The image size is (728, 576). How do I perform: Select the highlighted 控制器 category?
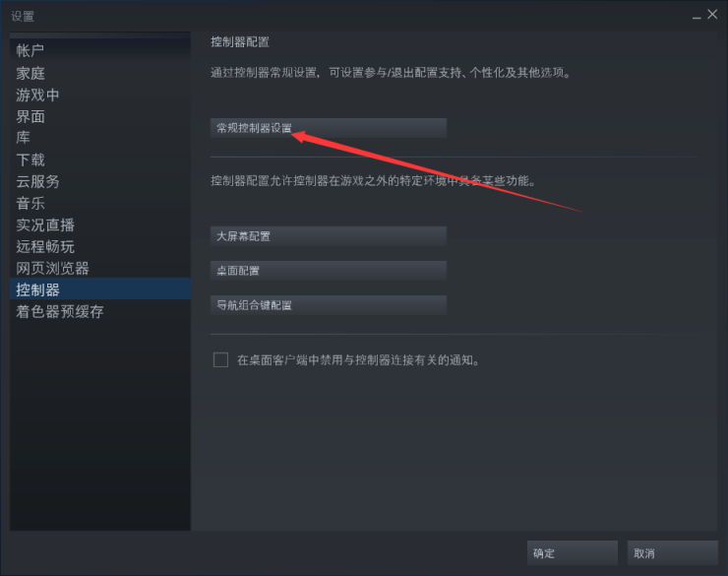pos(99,288)
